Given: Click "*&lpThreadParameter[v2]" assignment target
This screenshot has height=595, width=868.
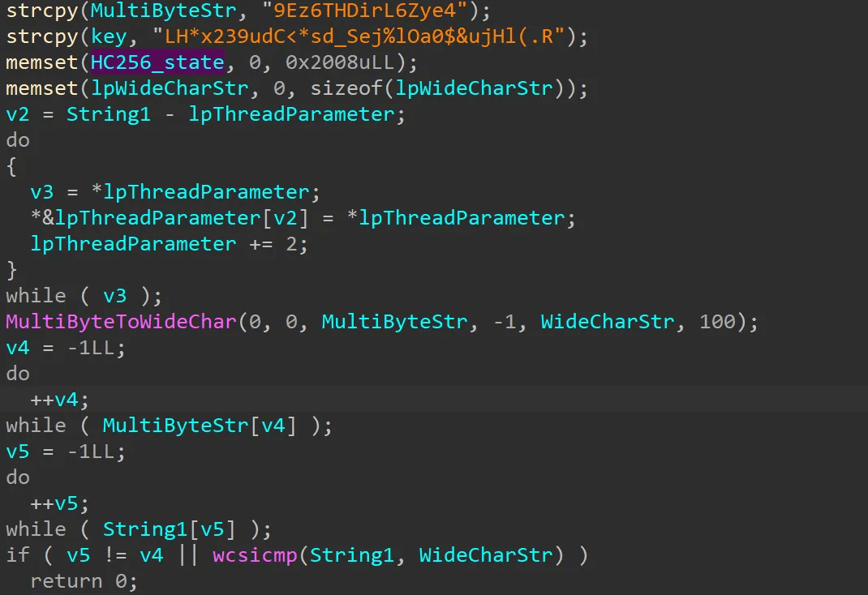Looking at the screenshot, I should click(x=169, y=218).
